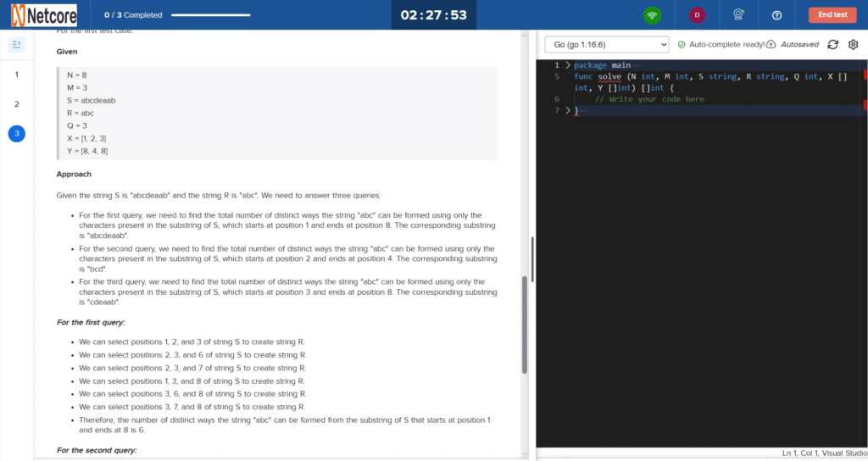Click the completion progress bar
Viewport: 868px width, 461px height.
pos(211,15)
